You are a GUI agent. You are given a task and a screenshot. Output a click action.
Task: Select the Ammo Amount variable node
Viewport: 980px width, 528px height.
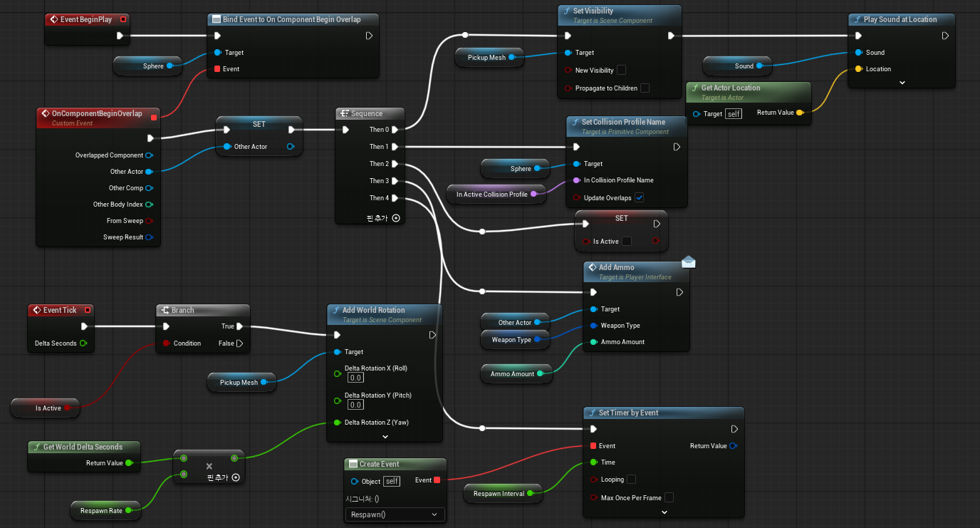coord(517,374)
